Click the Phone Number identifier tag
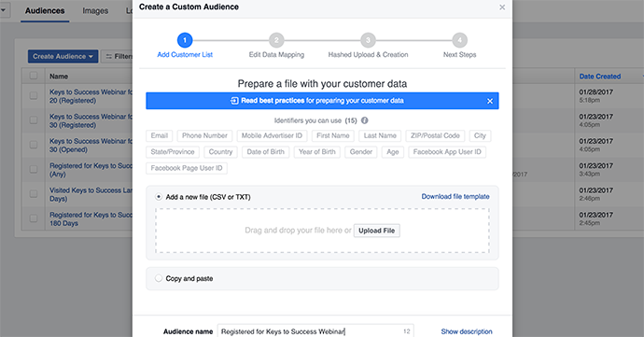The width and height of the screenshot is (644, 337). point(204,135)
